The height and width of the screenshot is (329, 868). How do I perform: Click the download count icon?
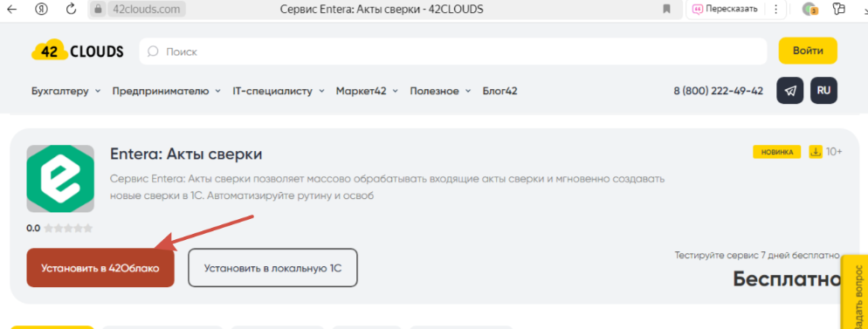click(816, 152)
